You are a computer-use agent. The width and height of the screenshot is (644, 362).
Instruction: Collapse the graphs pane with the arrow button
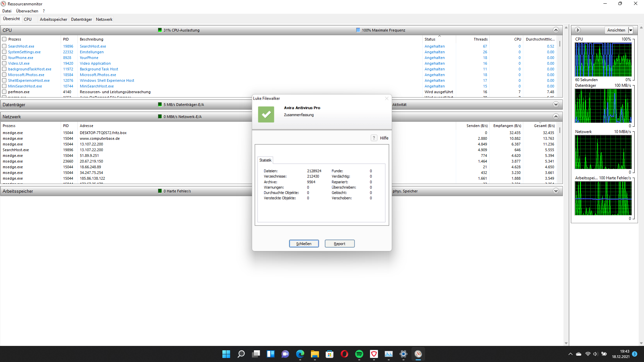tap(578, 30)
